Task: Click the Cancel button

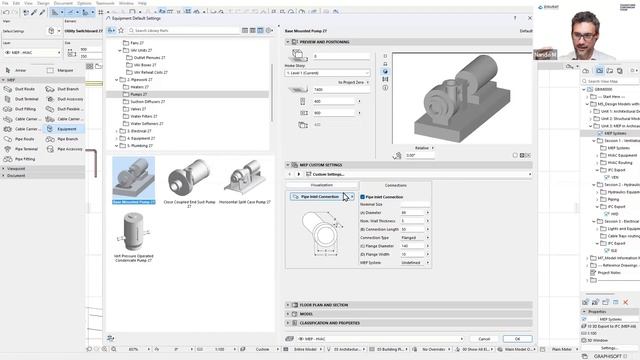Action: click(x=484, y=339)
